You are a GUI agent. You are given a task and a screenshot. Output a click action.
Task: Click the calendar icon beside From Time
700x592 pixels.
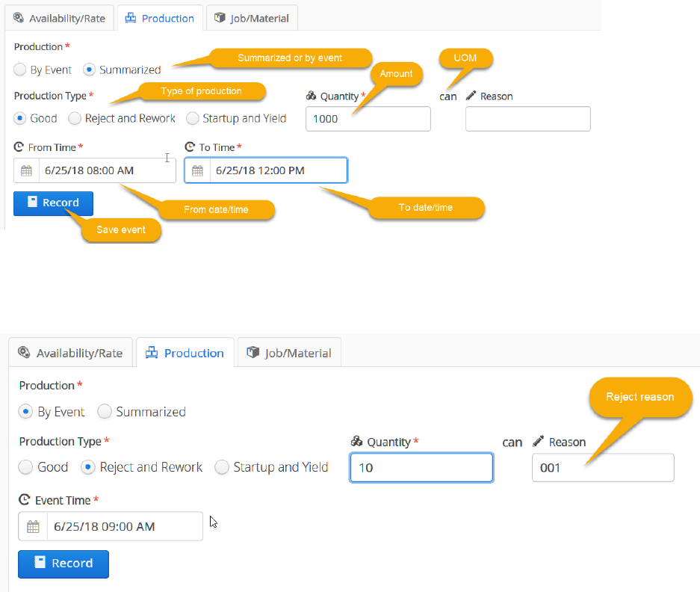click(27, 170)
